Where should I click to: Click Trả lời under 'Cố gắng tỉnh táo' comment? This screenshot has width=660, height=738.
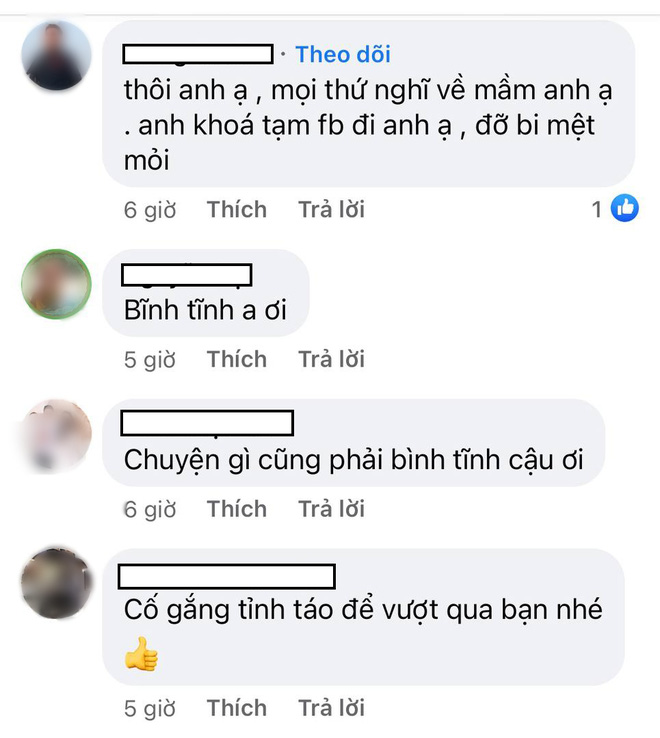pyautogui.click(x=331, y=708)
